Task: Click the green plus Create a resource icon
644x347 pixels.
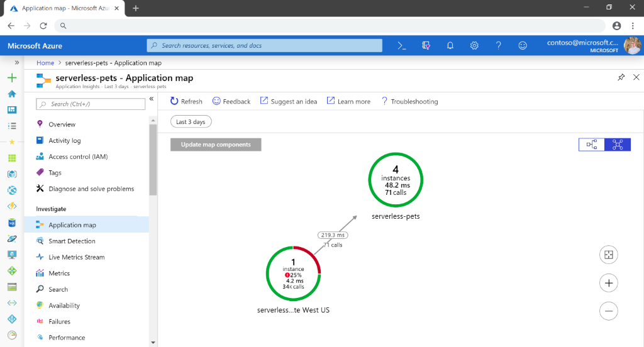Action: 12,77
